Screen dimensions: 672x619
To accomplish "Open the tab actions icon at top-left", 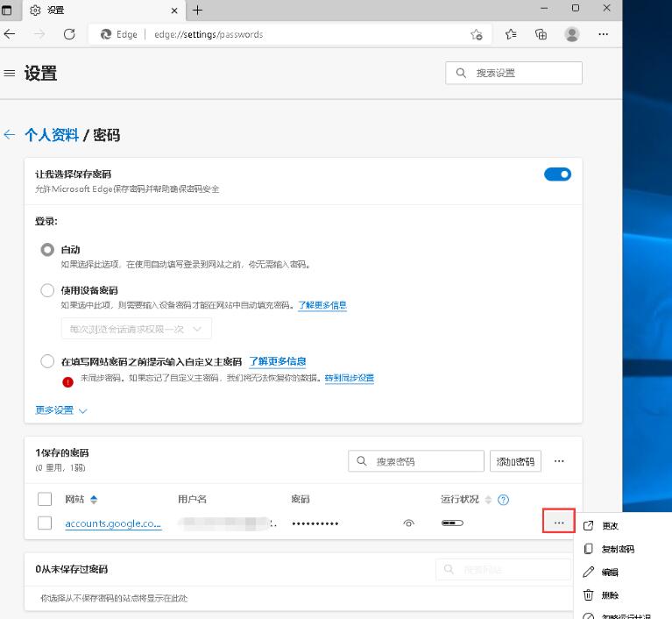I will [x=7, y=10].
